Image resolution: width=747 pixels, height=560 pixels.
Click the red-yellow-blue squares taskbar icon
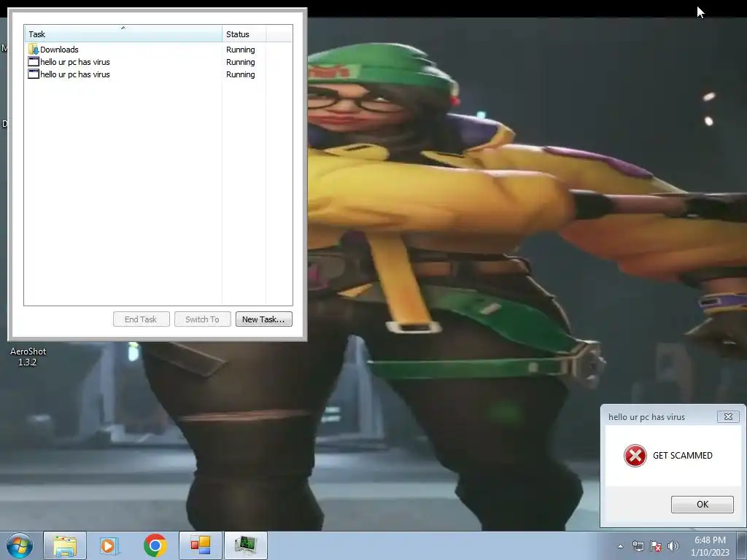pos(201,545)
